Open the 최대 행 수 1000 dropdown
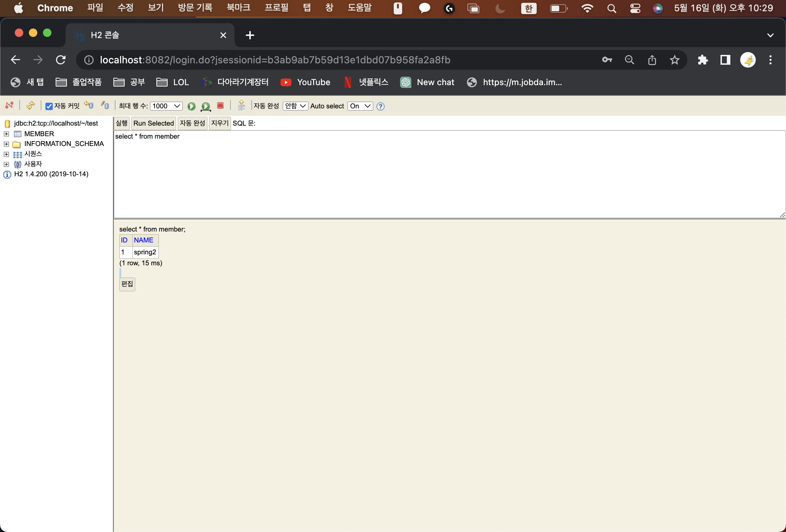Viewport: 786px width, 532px height. point(166,106)
